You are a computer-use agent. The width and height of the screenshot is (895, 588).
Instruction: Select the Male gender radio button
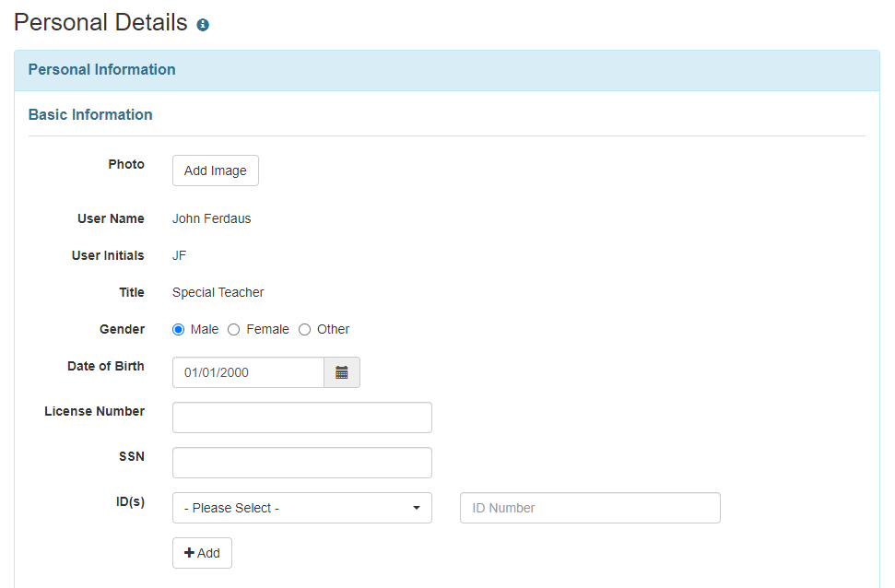[x=179, y=329]
